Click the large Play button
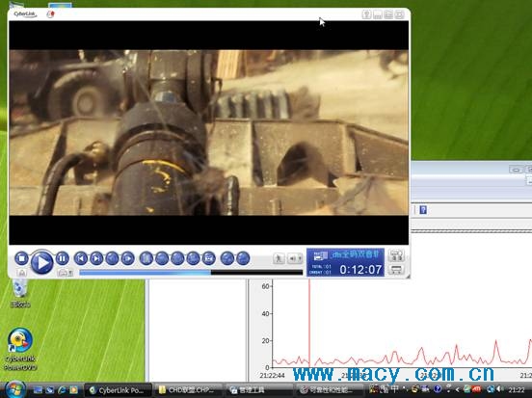 pyautogui.click(x=42, y=262)
